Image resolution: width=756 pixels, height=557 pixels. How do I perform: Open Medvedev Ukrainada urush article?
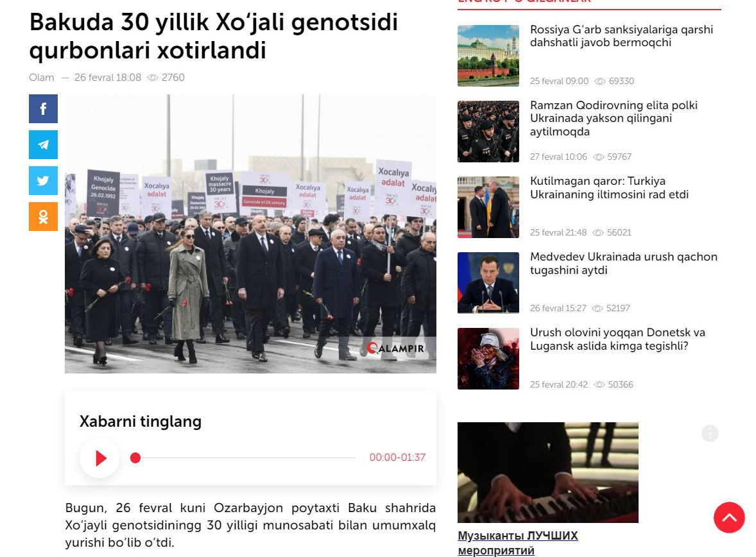pos(623,264)
